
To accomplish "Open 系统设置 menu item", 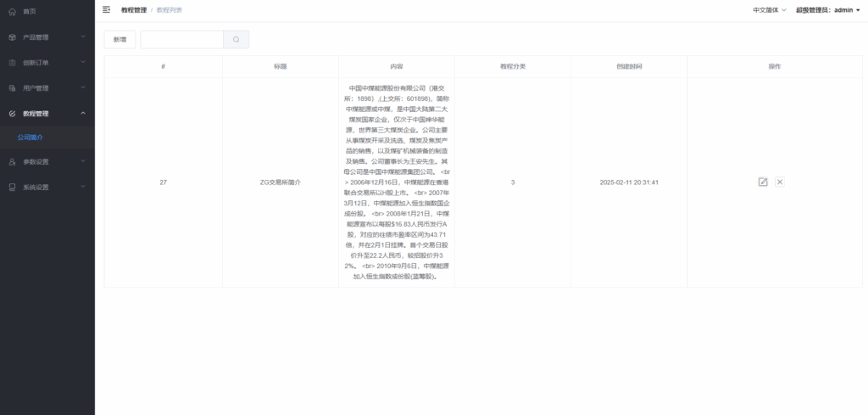I will click(x=47, y=188).
